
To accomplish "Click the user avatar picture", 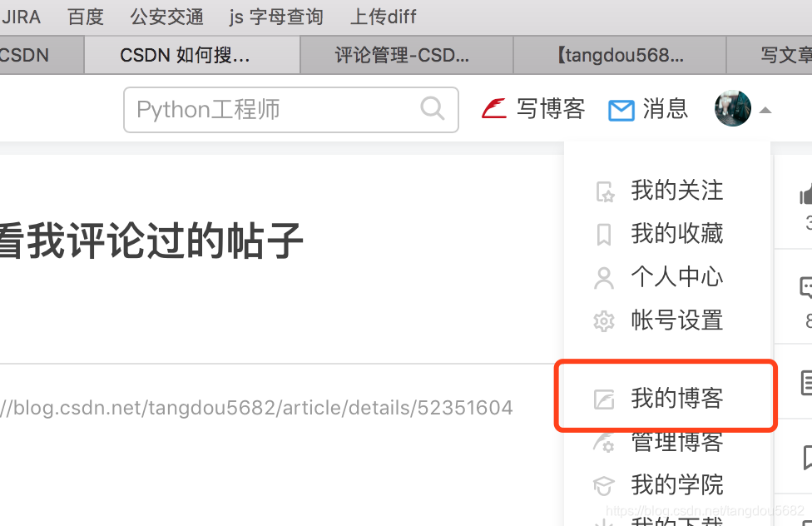I will click(x=733, y=108).
